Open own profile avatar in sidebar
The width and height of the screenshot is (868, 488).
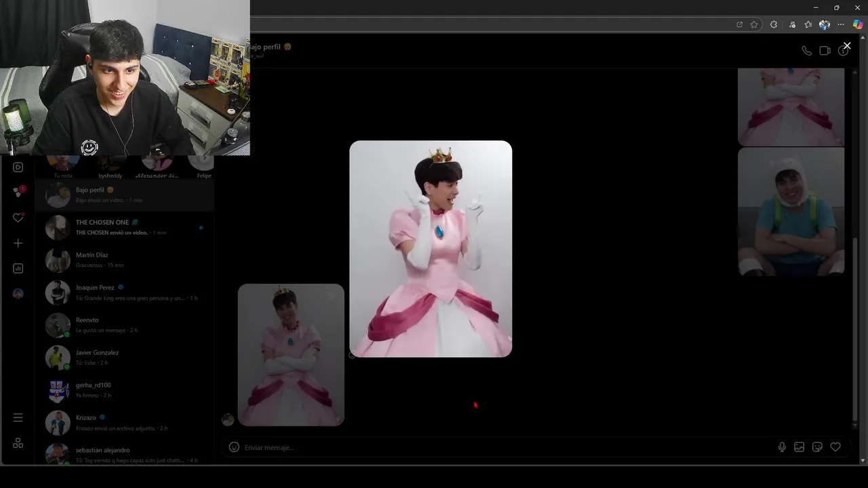click(18, 293)
